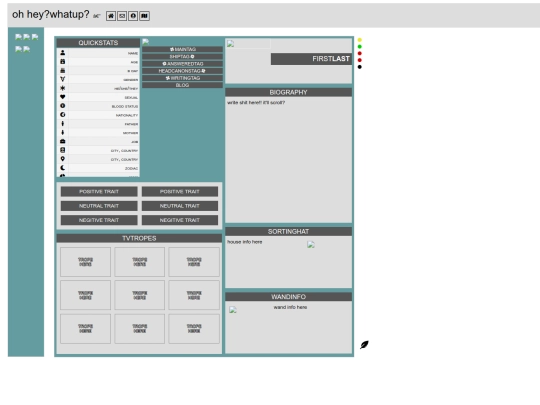Click the round info icon in header
The image size is (540, 405).
pyautogui.click(x=133, y=16)
